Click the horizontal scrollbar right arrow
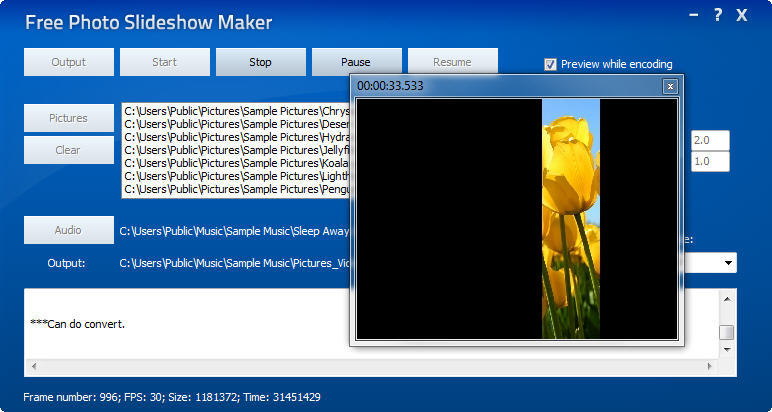 pyautogui.click(x=709, y=366)
